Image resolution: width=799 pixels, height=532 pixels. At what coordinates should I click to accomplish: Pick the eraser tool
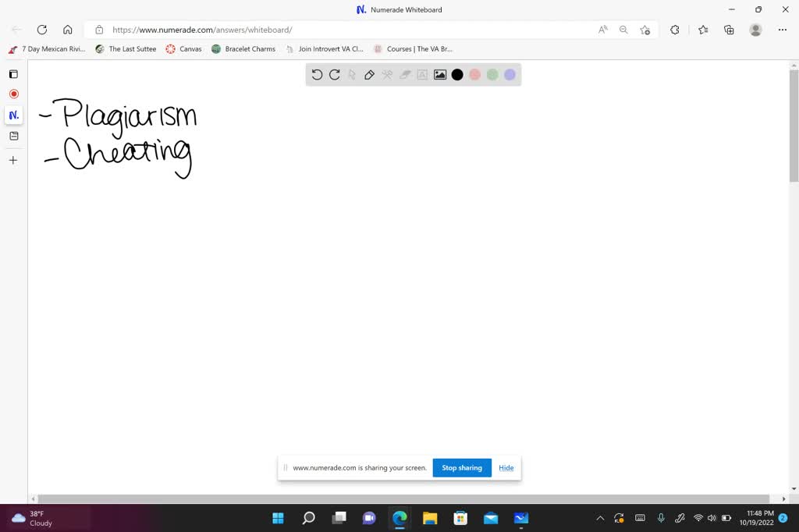(x=405, y=75)
